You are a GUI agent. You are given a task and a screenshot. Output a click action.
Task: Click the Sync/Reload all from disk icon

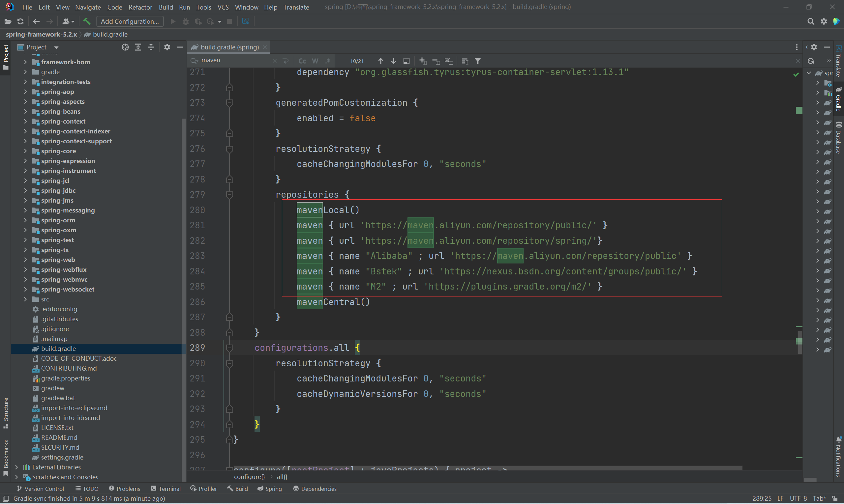tap(20, 21)
